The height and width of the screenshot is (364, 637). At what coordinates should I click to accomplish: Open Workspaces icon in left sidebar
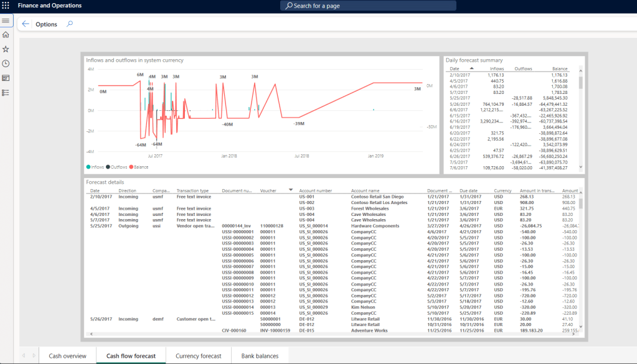6,78
